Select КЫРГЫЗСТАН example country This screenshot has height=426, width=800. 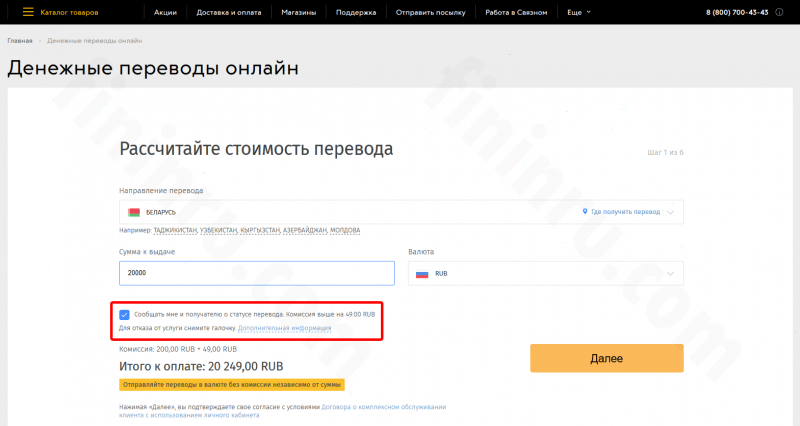click(x=260, y=231)
